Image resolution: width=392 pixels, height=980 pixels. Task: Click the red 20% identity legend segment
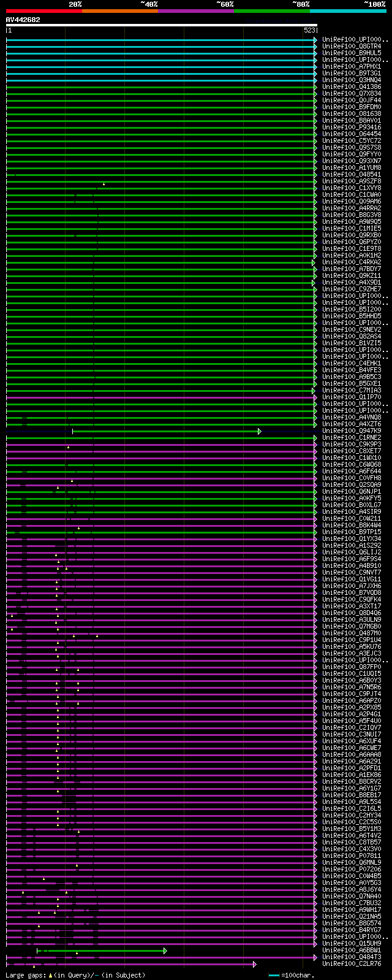click(x=44, y=11)
